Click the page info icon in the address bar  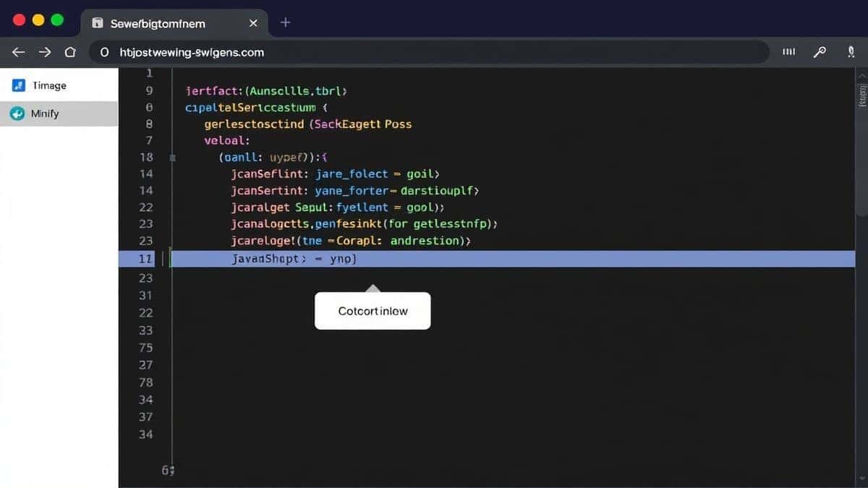point(103,52)
